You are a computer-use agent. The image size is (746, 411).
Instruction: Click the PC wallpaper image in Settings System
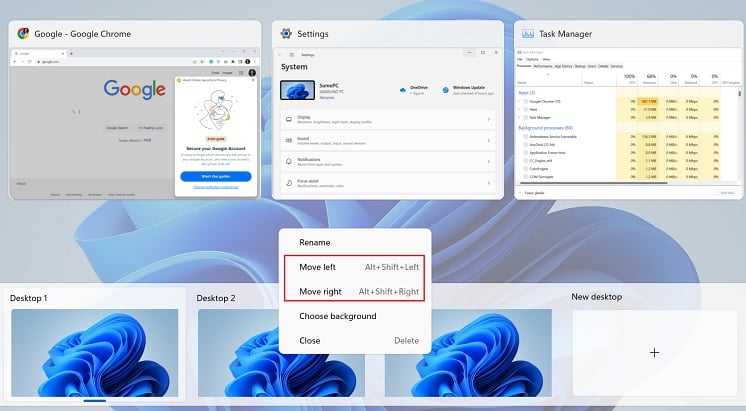click(297, 90)
